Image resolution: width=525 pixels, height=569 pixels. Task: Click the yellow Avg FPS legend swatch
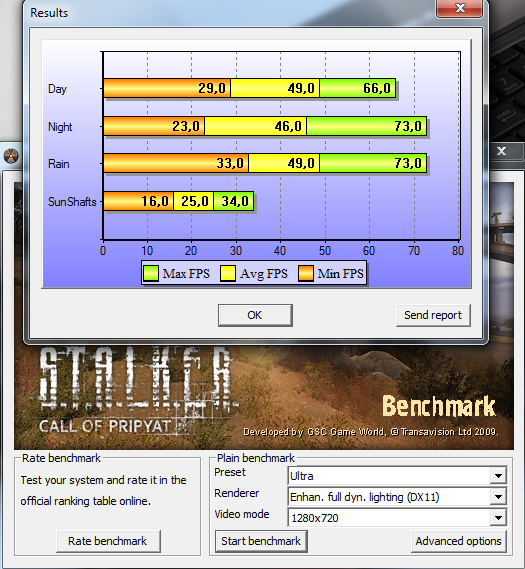coord(228,274)
